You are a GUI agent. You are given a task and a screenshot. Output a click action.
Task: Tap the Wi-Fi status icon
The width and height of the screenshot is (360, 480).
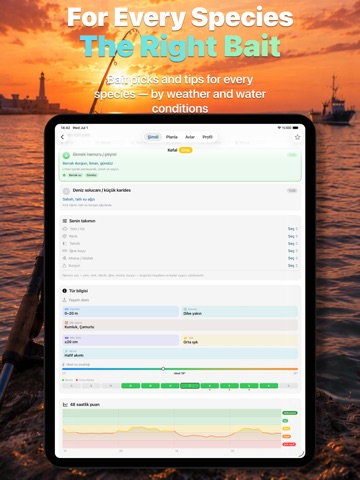coord(279,128)
